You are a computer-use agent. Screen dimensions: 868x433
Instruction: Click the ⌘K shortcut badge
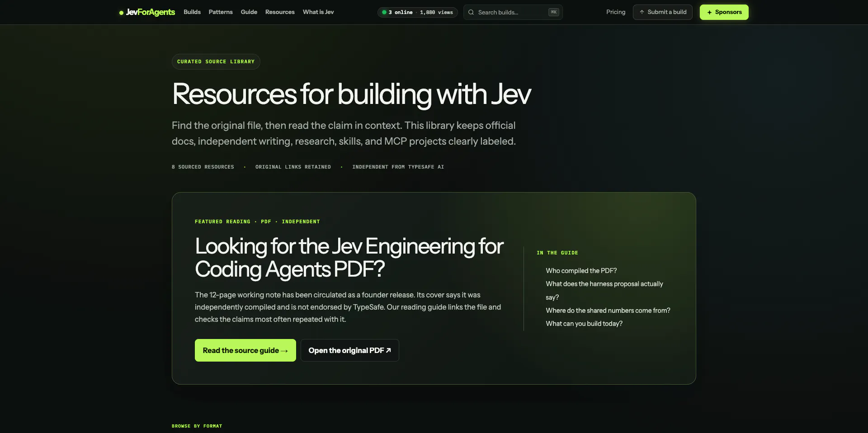coord(554,12)
